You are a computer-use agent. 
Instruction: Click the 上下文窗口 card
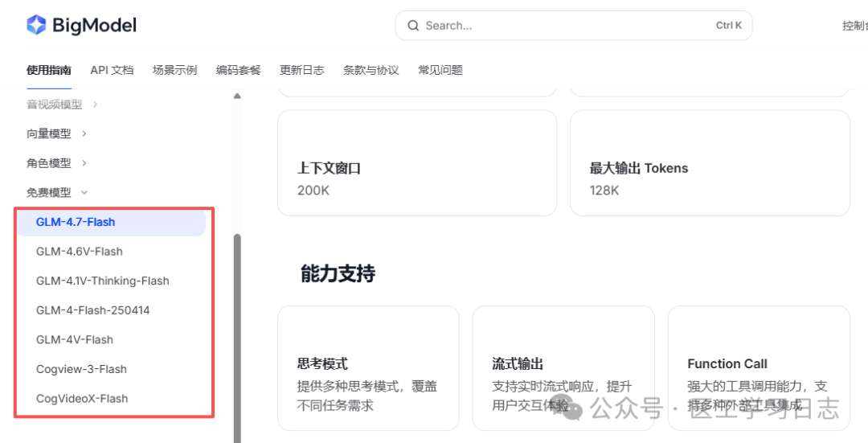417,162
